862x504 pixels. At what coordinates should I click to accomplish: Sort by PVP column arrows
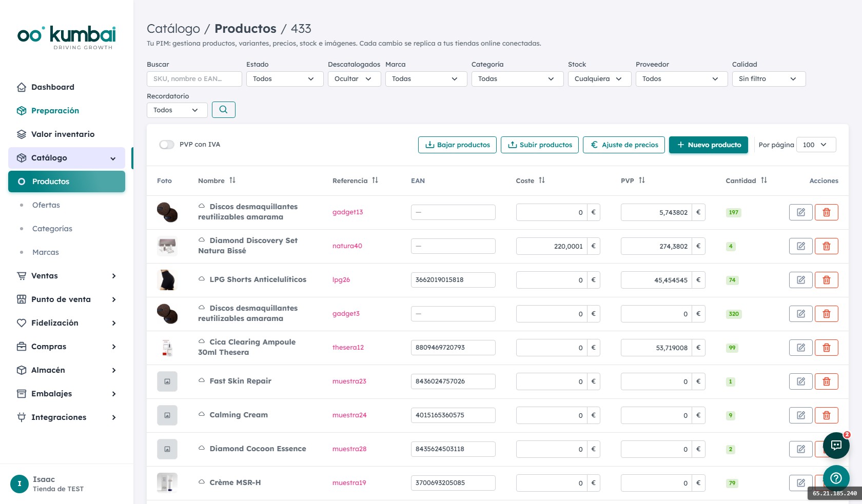642,180
